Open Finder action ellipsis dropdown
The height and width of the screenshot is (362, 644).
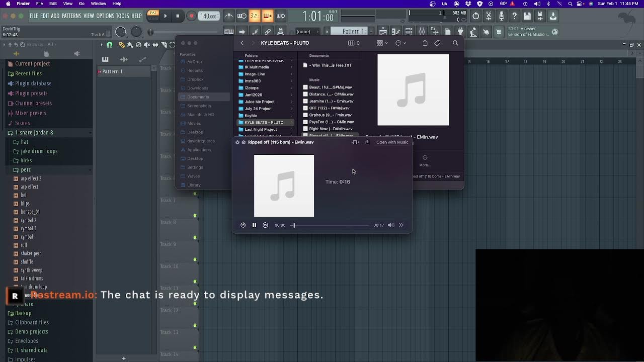click(401, 43)
